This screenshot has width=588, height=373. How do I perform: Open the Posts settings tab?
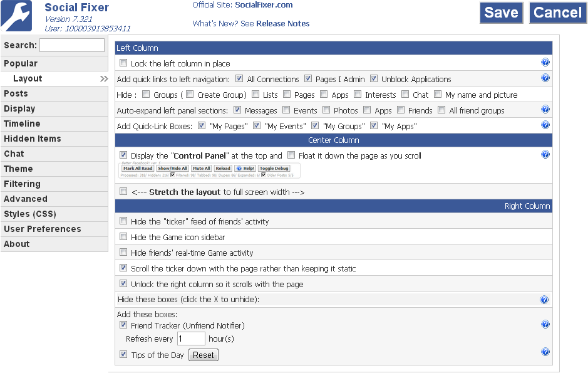54,93
